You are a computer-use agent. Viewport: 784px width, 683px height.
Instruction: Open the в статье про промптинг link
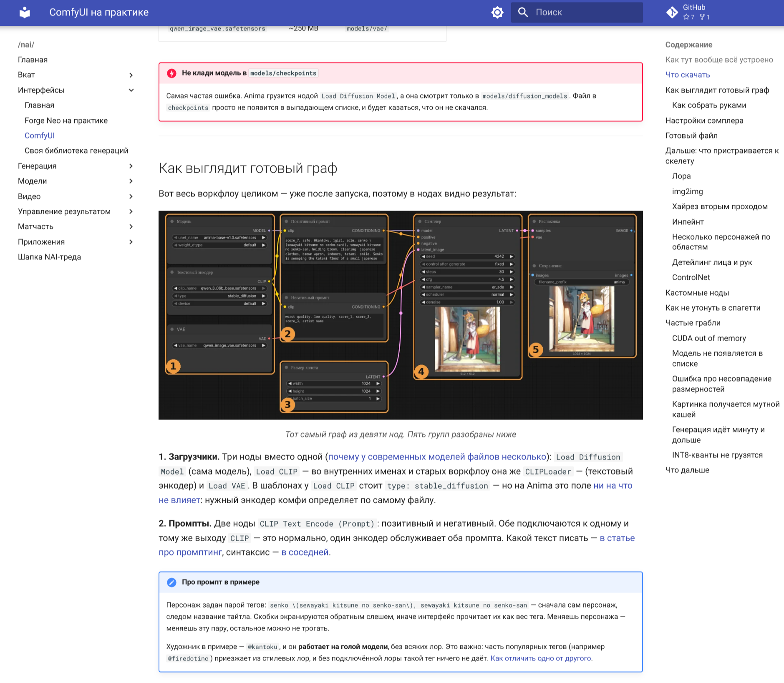(617, 538)
